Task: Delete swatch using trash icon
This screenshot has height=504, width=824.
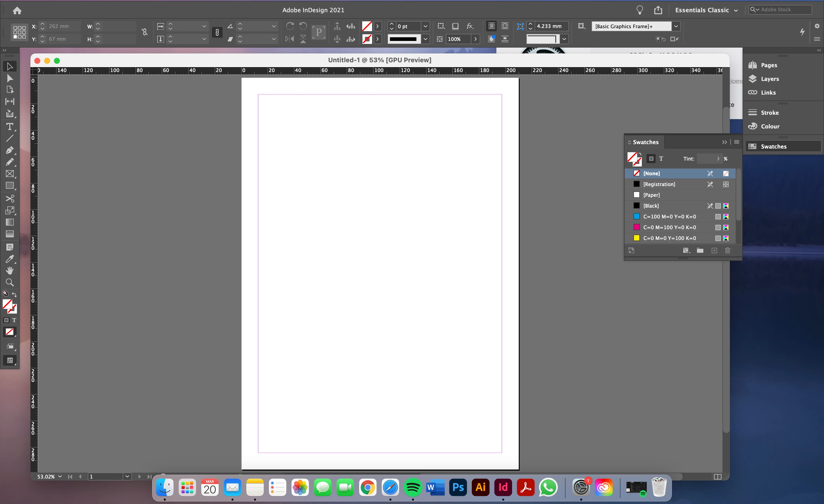Action: pos(727,250)
